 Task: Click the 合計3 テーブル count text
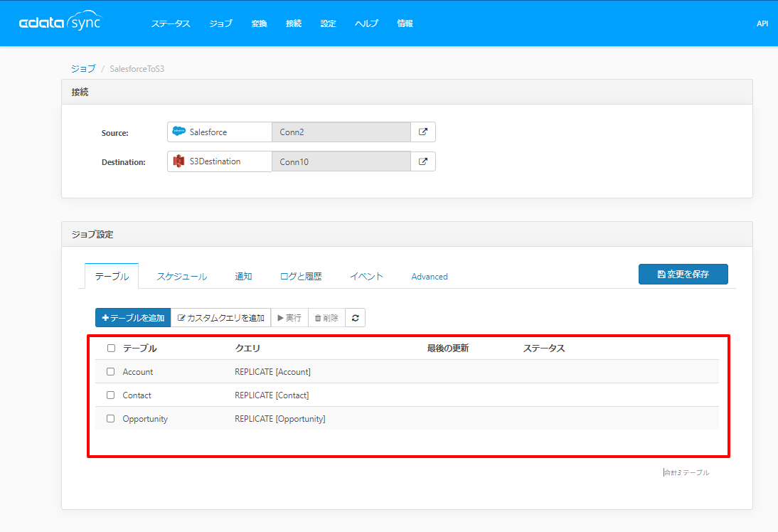[x=687, y=472]
